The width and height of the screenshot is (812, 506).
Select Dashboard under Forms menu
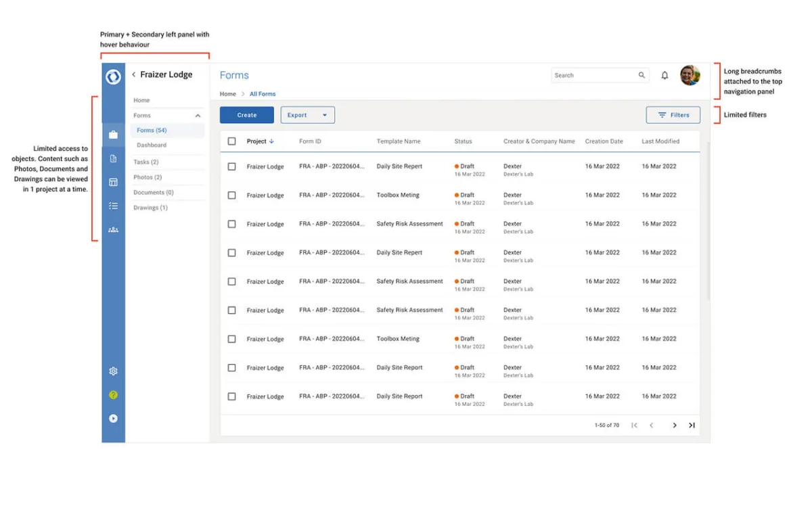tap(152, 145)
